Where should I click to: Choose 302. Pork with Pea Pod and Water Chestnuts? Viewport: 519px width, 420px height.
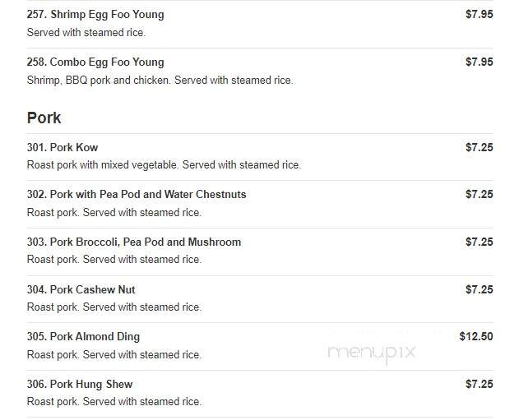[x=137, y=195]
